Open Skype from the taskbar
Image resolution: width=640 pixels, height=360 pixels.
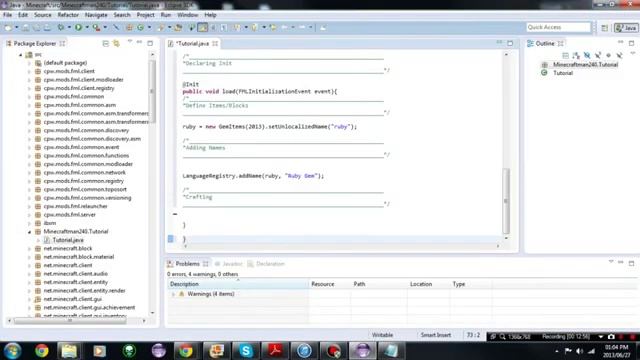[x=246, y=351]
